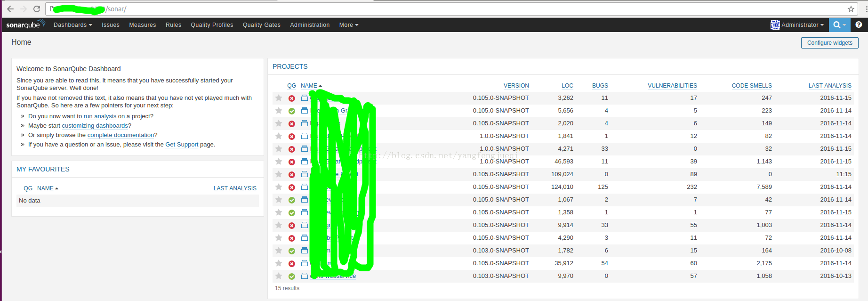Click project icon in 109,024 LOC row
This screenshot has height=301, width=868.
tap(305, 174)
